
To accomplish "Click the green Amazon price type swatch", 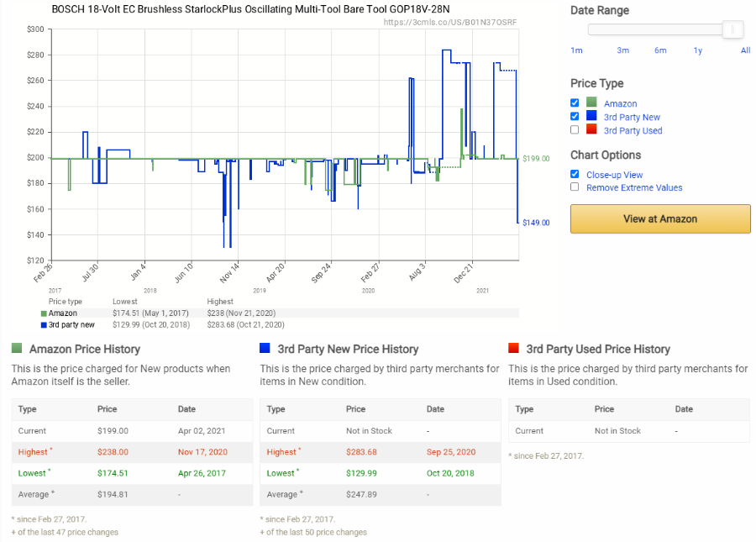I will point(591,103).
